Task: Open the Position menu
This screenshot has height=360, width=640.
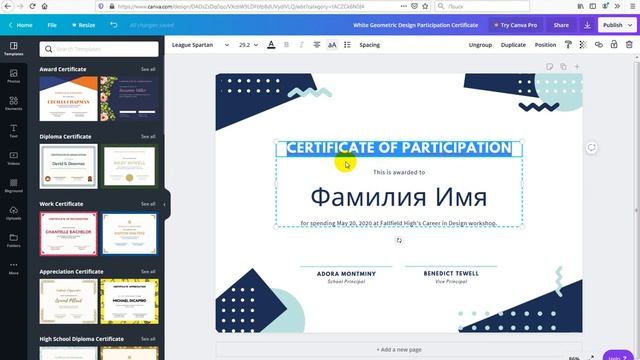Action: click(x=545, y=45)
